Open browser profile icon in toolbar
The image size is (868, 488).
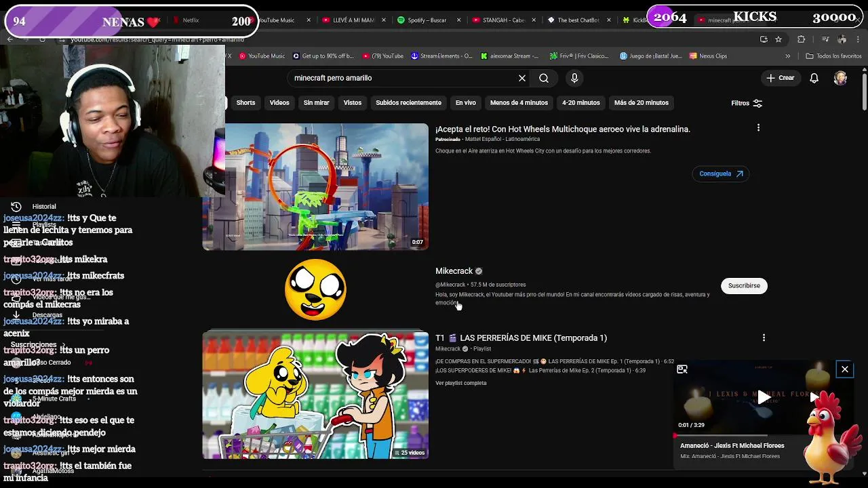(842, 39)
